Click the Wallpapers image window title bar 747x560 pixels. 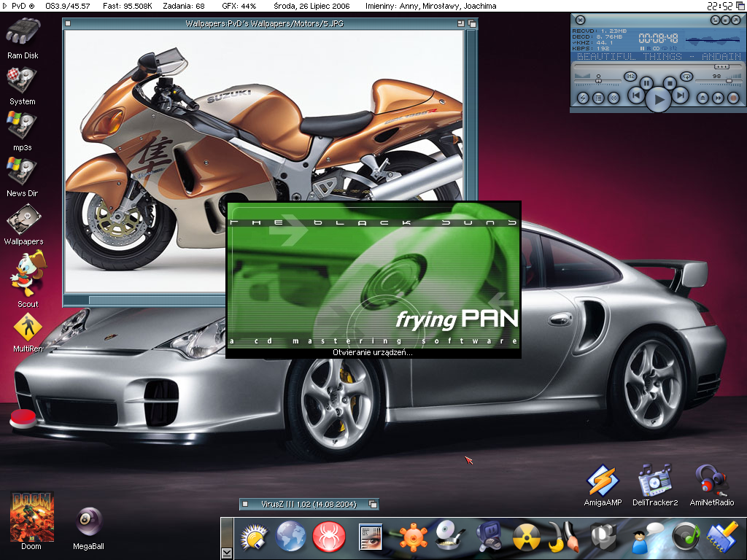[x=264, y=23]
